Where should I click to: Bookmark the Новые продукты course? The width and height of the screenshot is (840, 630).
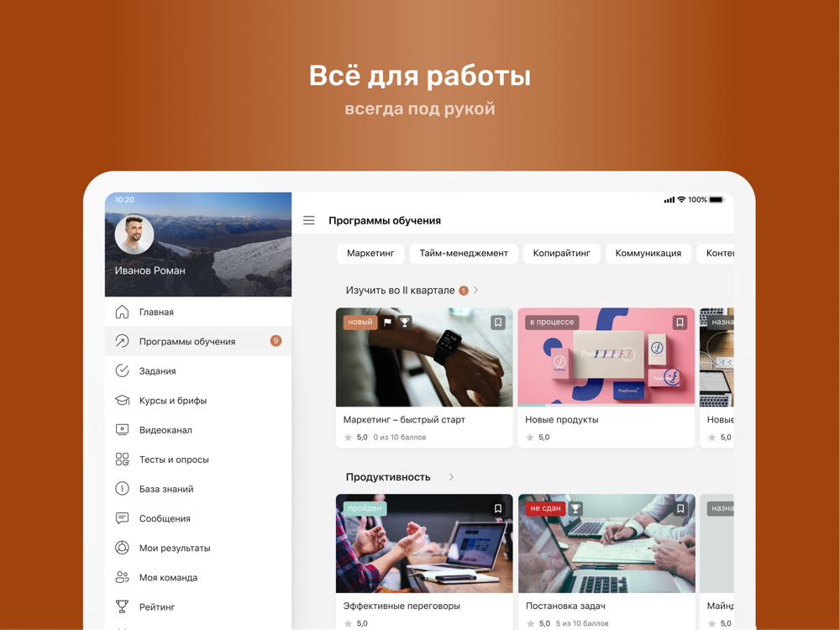click(x=680, y=322)
